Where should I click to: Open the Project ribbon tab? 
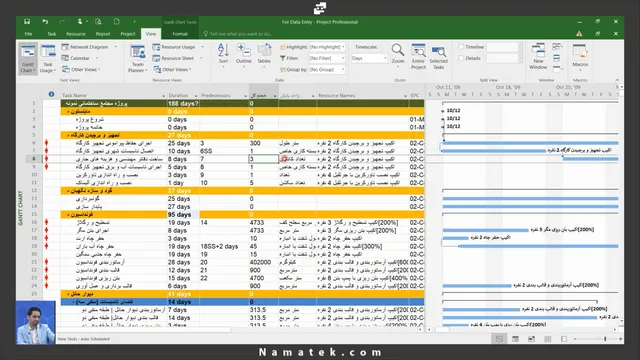(x=127, y=34)
